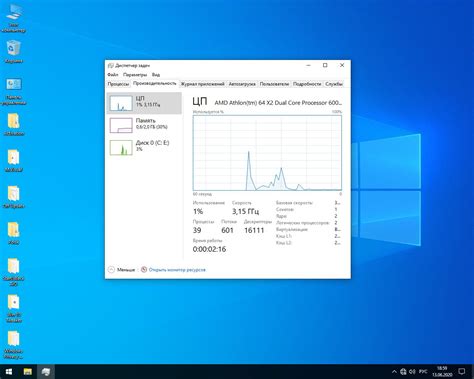Image resolution: width=474 pixels, height=379 pixels.
Task: Open the notification center icon
Action: (462, 371)
